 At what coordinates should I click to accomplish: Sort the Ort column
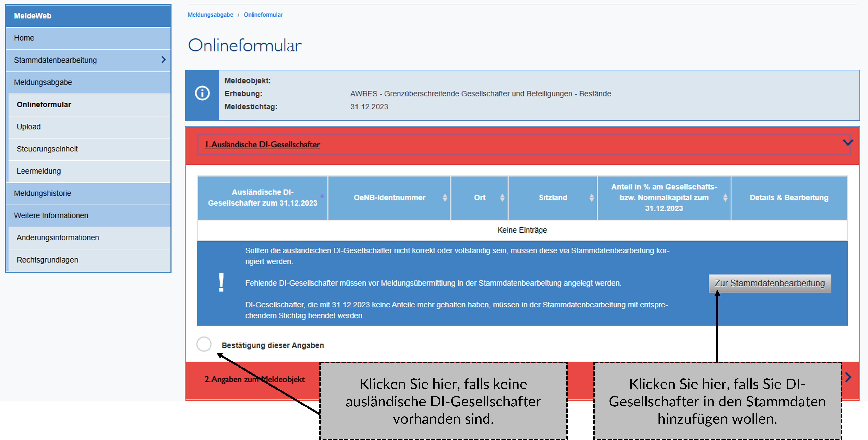click(502, 198)
